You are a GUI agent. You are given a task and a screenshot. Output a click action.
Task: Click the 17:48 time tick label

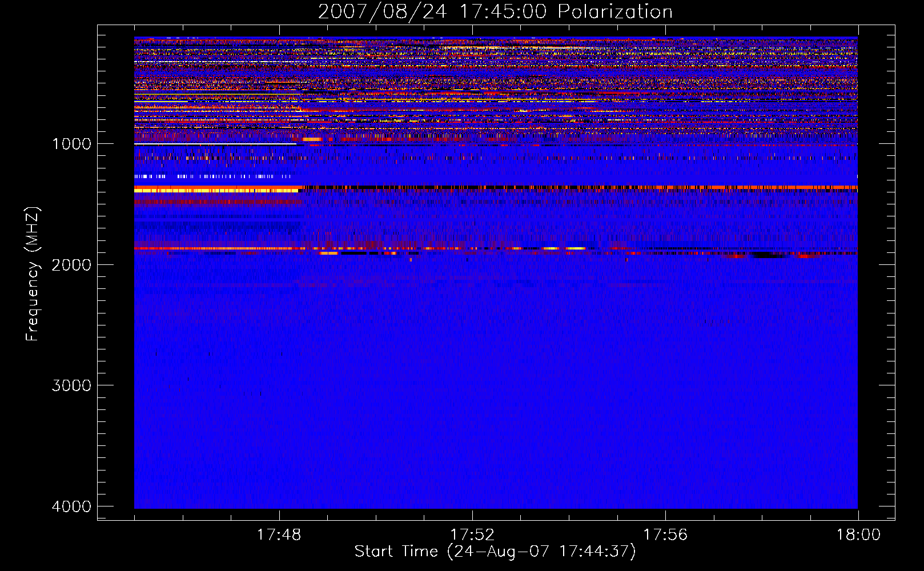(x=279, y=535)
